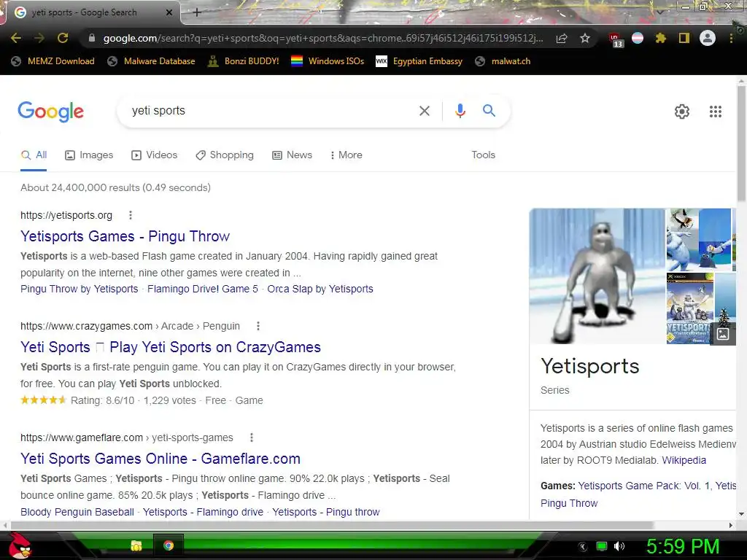Viewport: 747px width, 560px height.
Task: Open the volume speaker tray icon
Action: (x=619, y=546)
